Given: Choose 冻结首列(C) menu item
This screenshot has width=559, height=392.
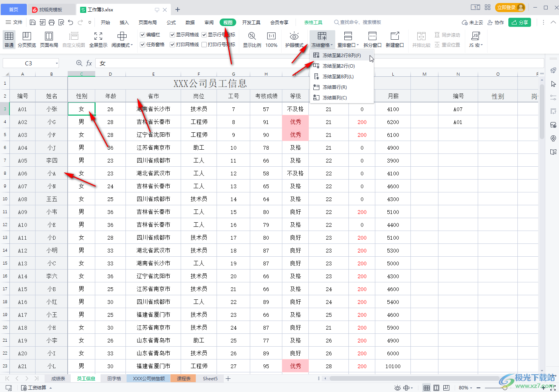Looking at the screenshot, I should 342,98.
